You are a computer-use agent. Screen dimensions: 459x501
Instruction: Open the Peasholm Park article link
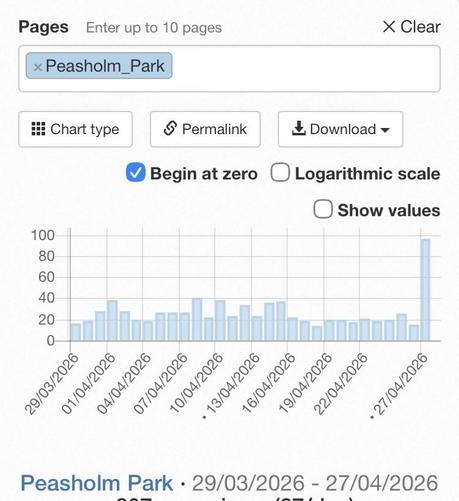click(97, 483)
